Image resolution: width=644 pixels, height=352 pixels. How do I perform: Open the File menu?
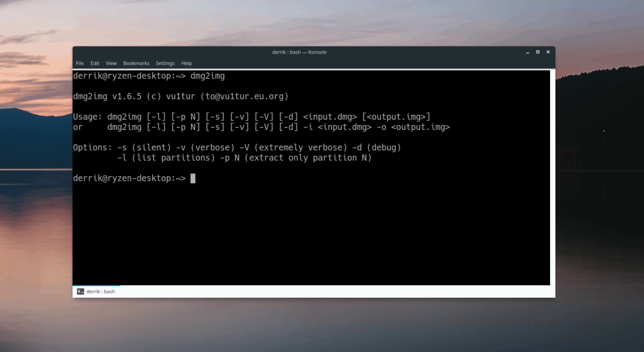point(79,63)
